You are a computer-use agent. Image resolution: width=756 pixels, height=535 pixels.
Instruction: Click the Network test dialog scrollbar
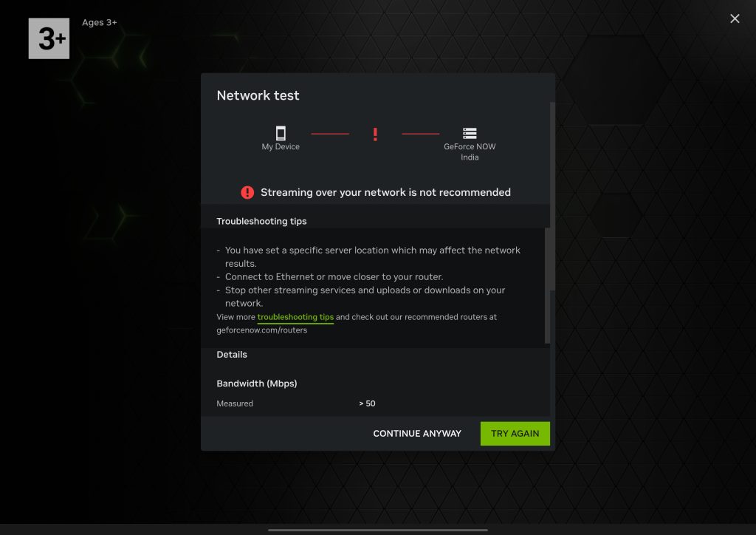[552, 196]
